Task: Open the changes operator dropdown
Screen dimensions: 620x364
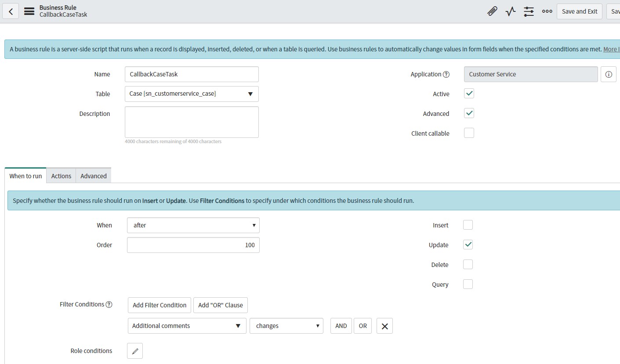Action: [x=286, y=326]
